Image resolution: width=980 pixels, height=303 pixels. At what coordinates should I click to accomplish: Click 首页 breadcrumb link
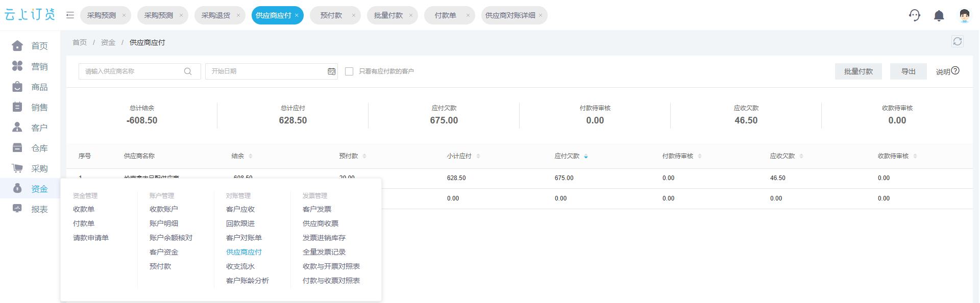click(80, 42)
